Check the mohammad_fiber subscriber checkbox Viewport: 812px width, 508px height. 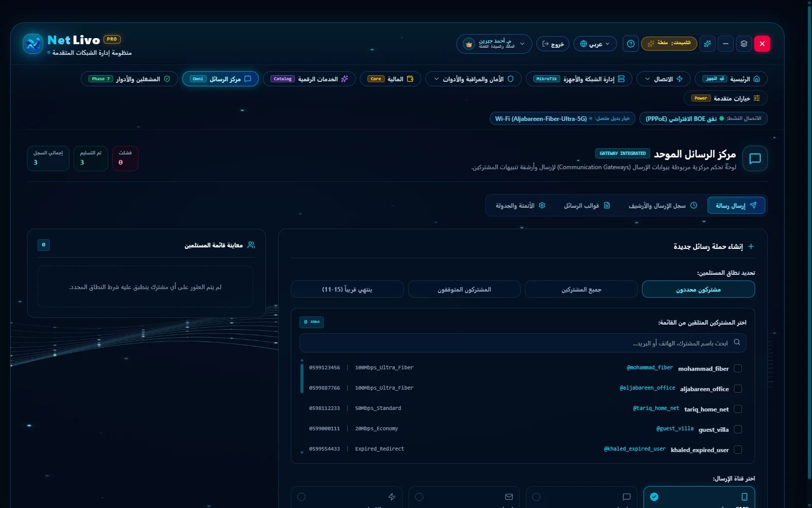(x=738, y=368)
